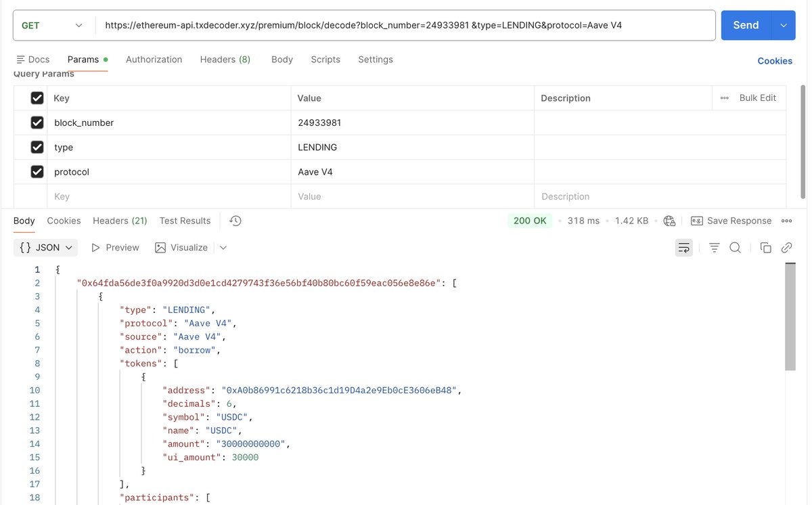Open the Docs tab
Image resolution: width=812 pixels, height=505 pixels.
click(x=32, y=60)
